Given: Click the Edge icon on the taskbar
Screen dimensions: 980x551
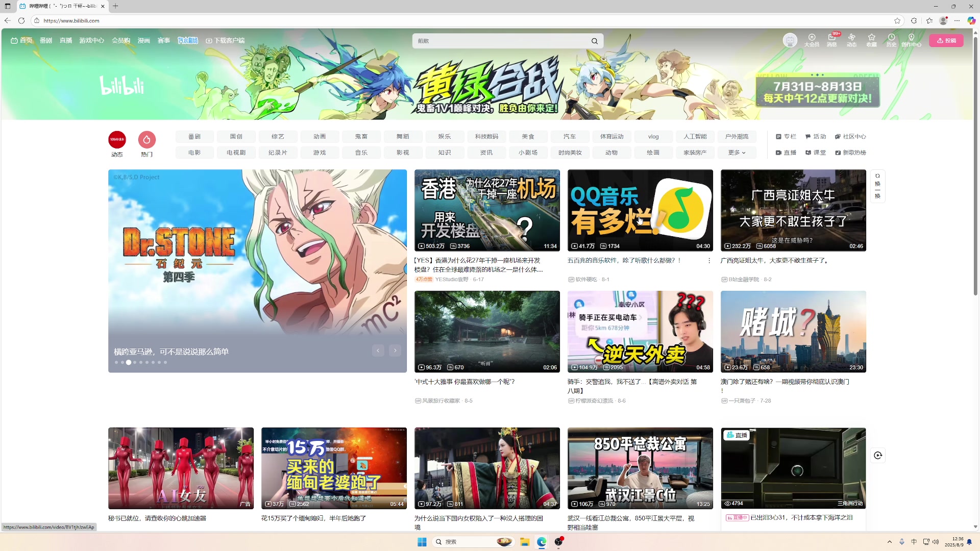Looking at the screenshot, I should point(542,542).
